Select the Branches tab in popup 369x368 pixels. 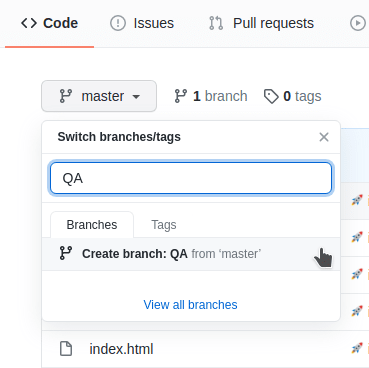(92, 225)
